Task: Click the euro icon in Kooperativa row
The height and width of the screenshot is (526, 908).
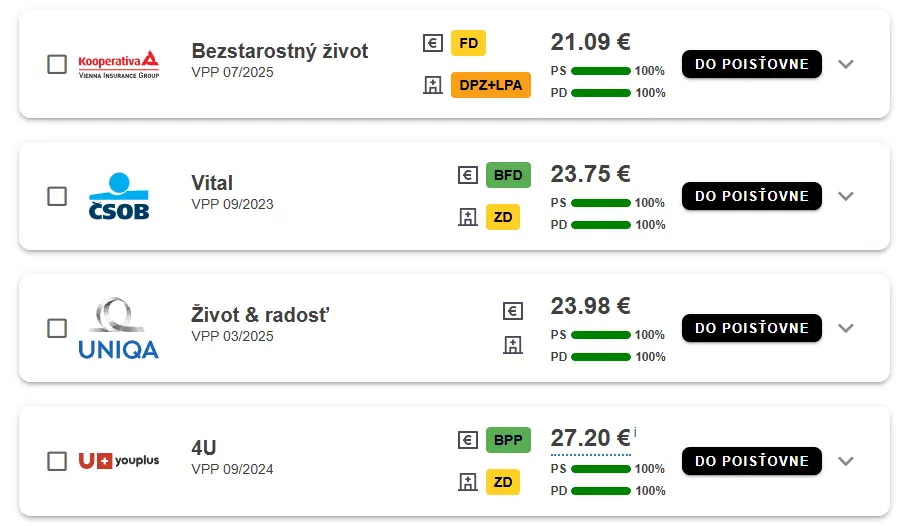Action: (x=433, y=43)
